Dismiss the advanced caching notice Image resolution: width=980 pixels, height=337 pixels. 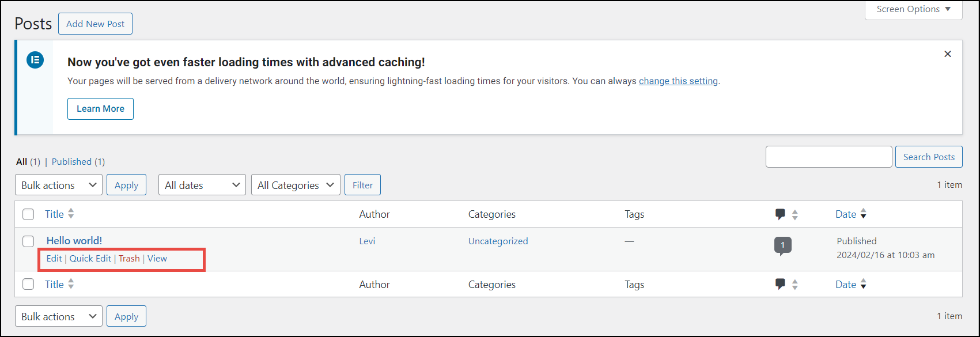[x=948, y=54]
